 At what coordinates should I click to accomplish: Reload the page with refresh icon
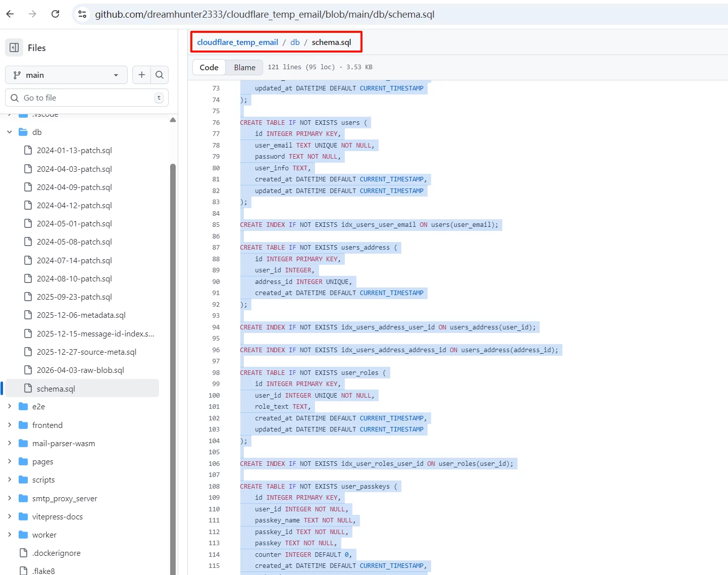coord(56,14)
